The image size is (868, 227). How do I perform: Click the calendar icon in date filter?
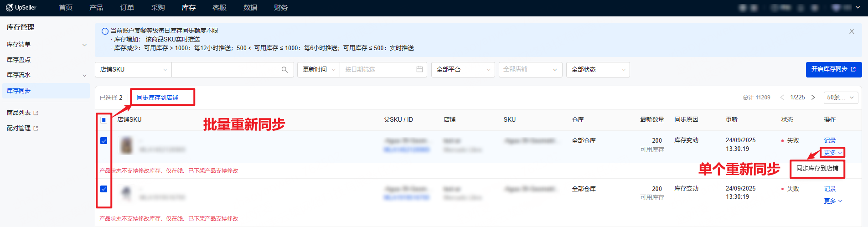(419, 69)
